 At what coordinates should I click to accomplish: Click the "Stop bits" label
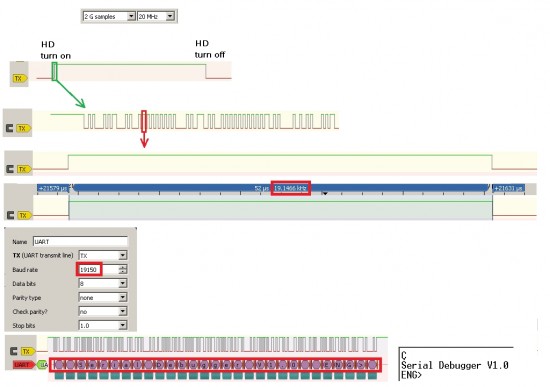coord(24,326)
